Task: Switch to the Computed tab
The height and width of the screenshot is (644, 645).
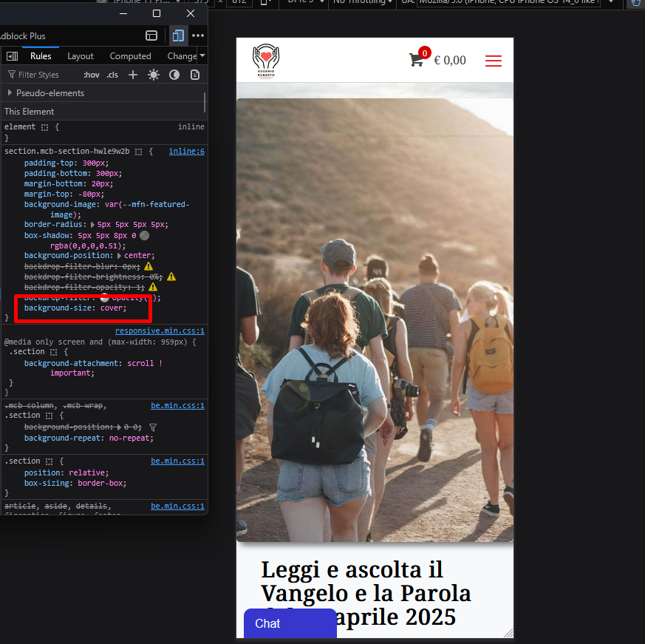Action: pyautogui.click(x=130, y=56)
